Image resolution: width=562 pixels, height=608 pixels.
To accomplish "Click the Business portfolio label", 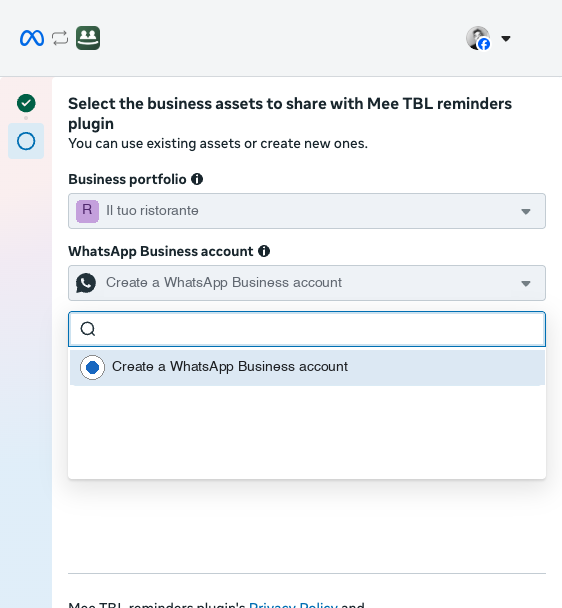I will pos(127,179).
